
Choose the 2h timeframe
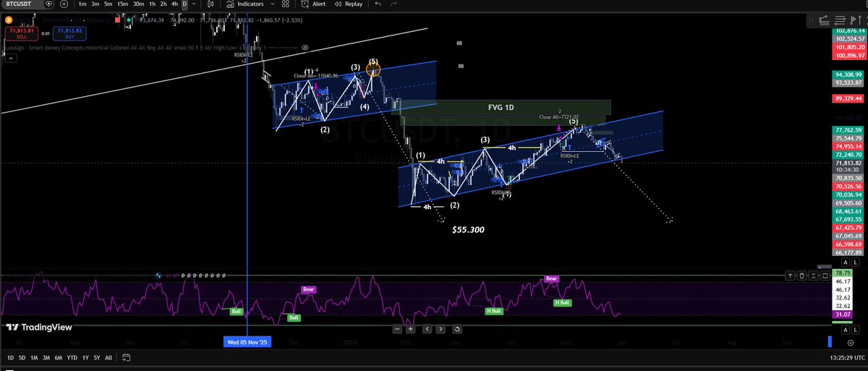[163, 4]
